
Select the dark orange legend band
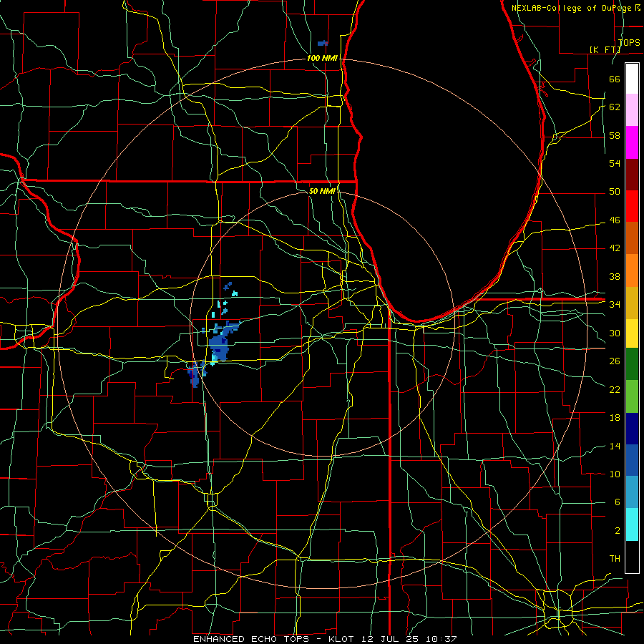pyautogui.click(x=632, y=238)
